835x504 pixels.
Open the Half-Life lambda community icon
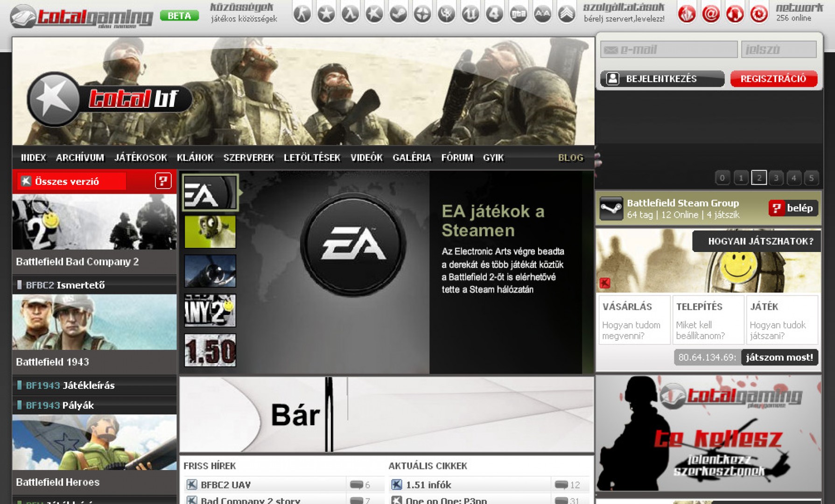(x=350, y=14)
